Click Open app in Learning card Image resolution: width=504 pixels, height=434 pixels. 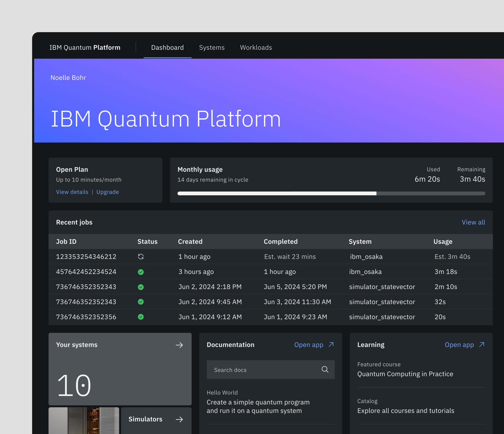click(x=459, y=345)
